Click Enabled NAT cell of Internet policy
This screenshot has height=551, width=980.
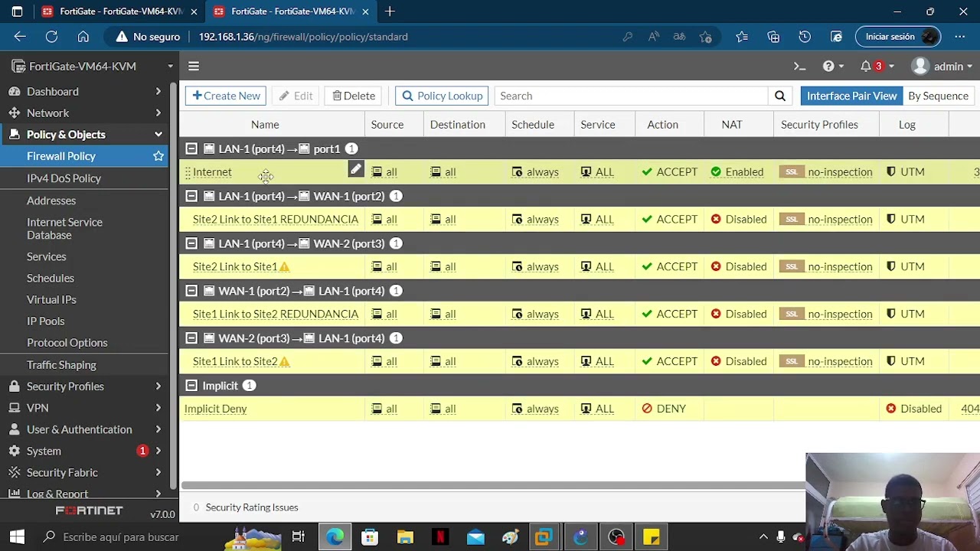(737, 172)
